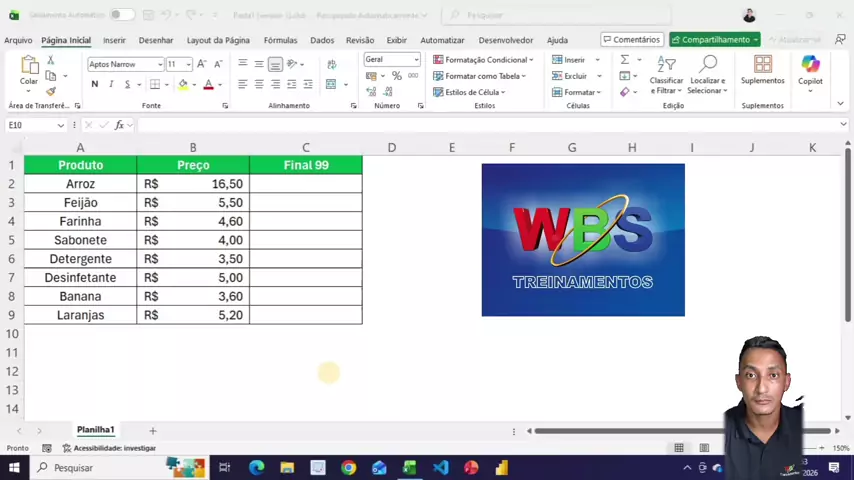Open Formatar como Tabela menu
854x480 pixels.
pyautogui.click(x=479, y=76)
